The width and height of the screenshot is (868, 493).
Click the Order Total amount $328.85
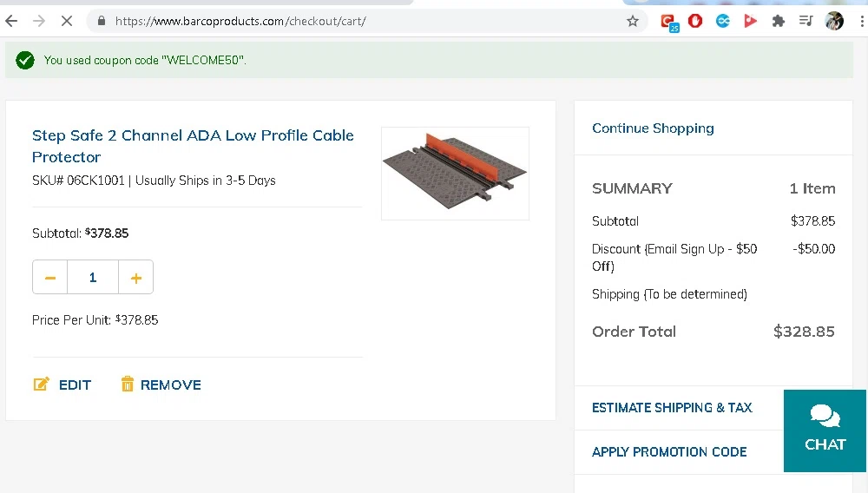tap(804, 332)
